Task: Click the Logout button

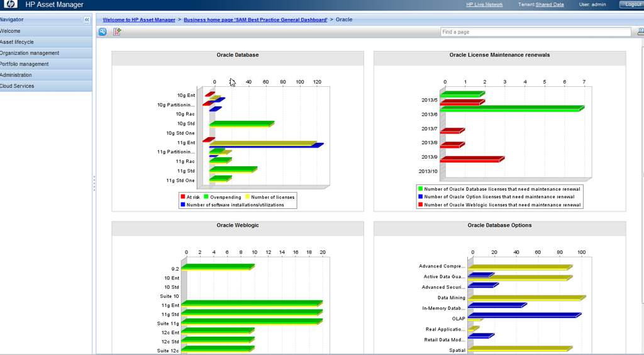Action: tap(633, 4)
